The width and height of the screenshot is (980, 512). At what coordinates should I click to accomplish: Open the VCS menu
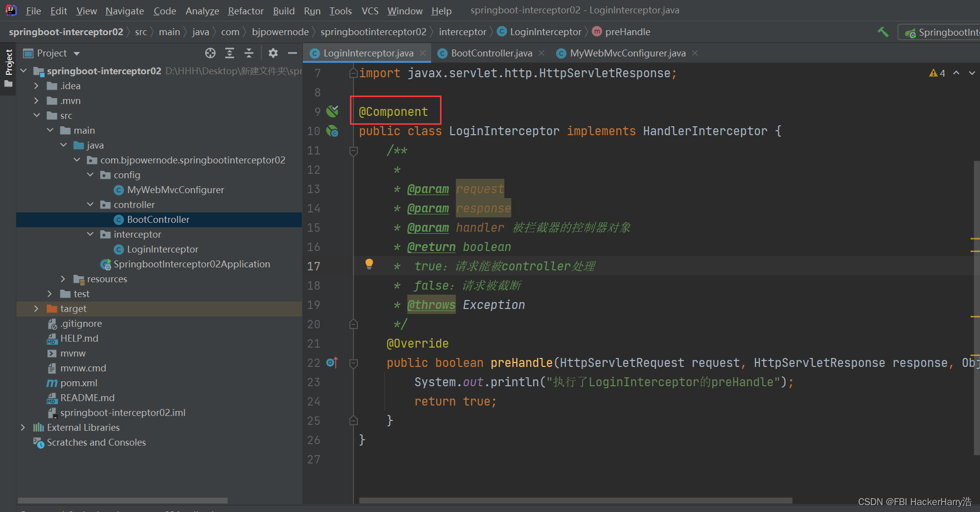(370, 10)
